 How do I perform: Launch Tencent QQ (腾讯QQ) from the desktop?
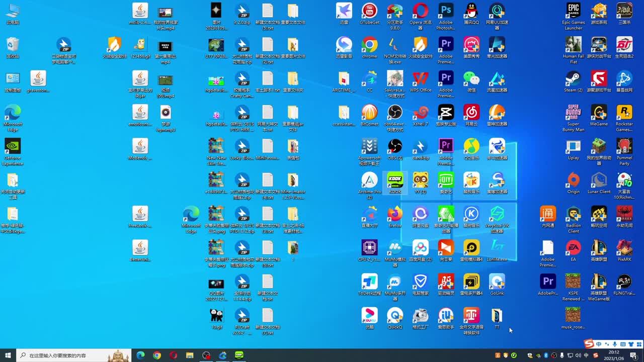471,11
